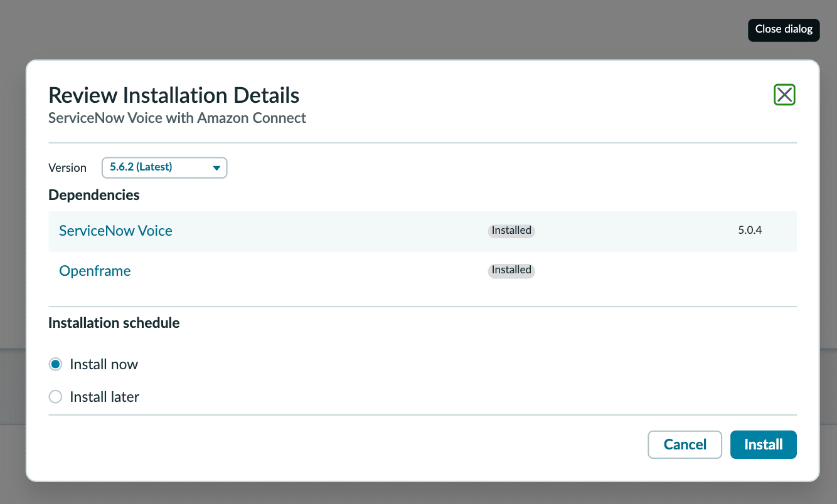The image size is (837, 504).
Task: Select the Install later radio button
Action: pos(56,397)
